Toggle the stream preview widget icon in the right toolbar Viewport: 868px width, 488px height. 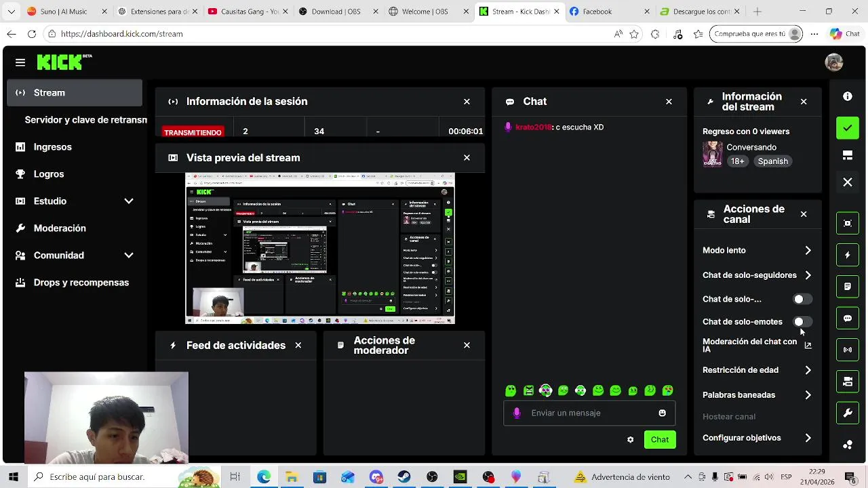[x=848, y=223]
